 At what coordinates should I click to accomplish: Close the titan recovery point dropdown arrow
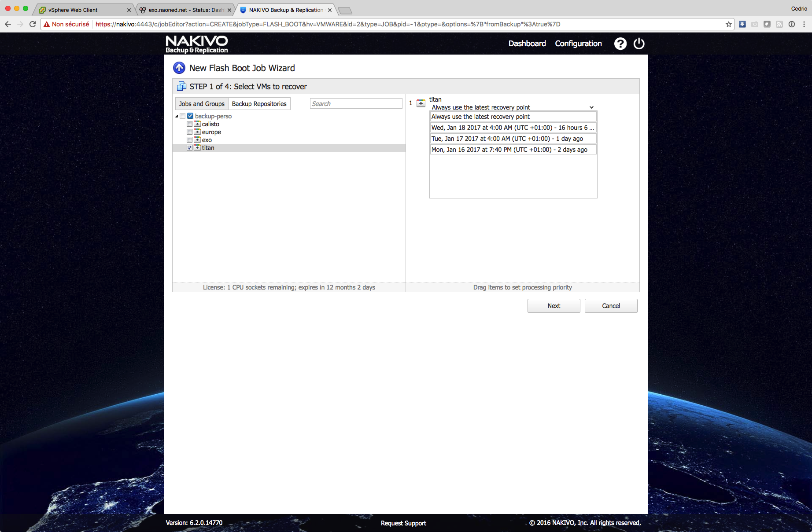[x=591, y=107]
